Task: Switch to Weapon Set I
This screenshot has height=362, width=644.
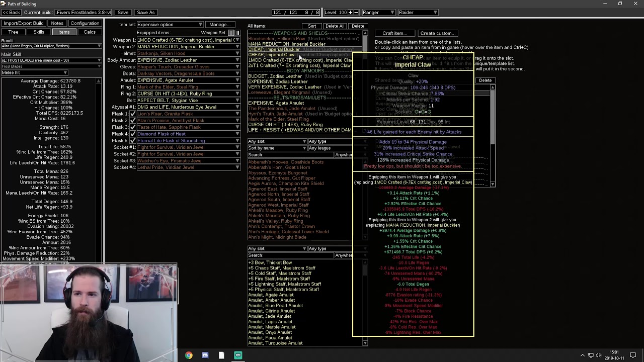Action: click(231, 33)
